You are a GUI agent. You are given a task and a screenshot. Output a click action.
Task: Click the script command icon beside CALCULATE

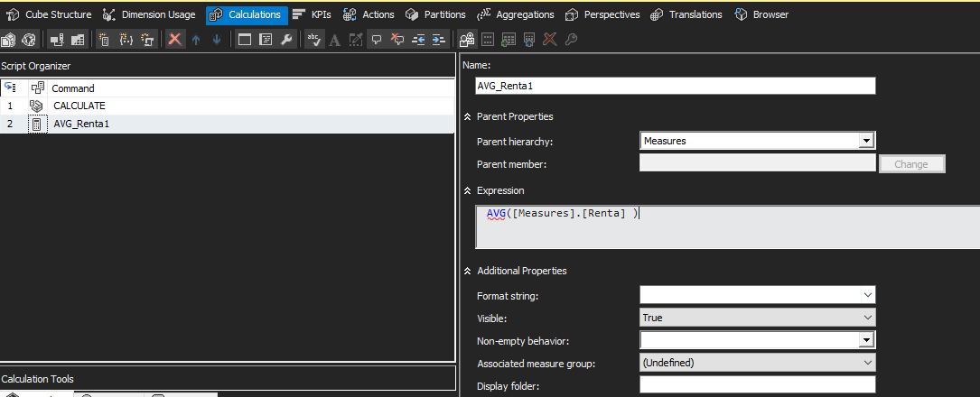click(37, 106)
